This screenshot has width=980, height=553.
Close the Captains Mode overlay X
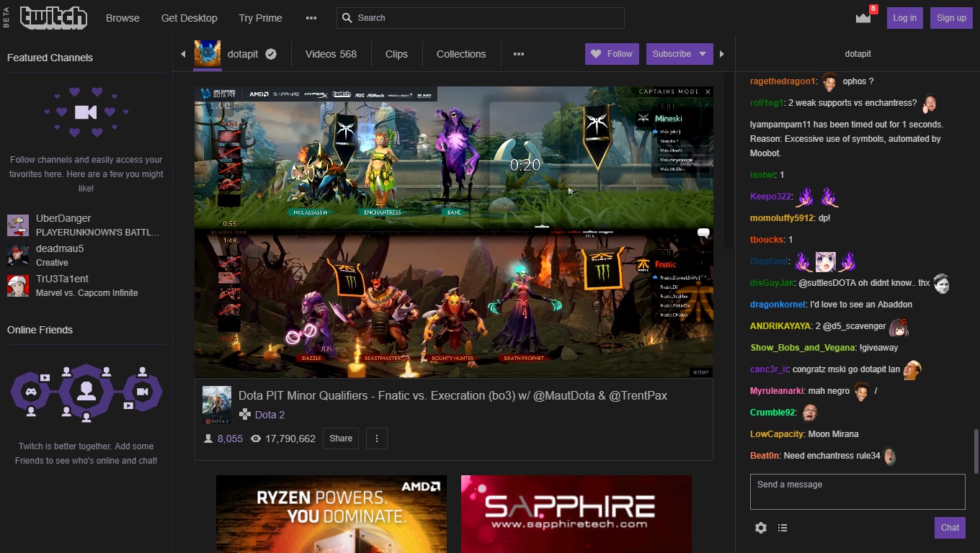[x=708, y=91]
